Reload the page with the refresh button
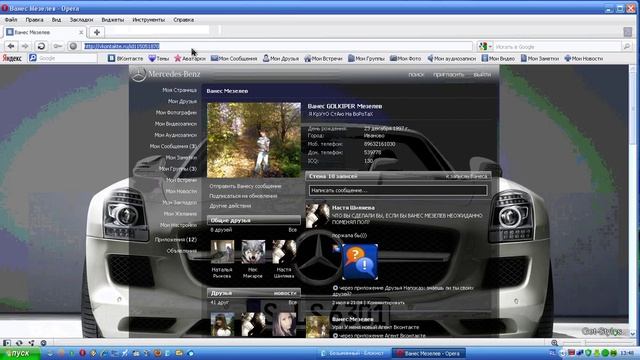Viewport: 640px width, 360px height. pos(41,46)
